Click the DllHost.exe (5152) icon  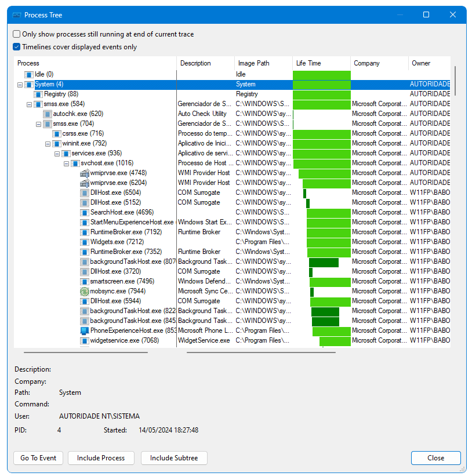(x=85, y=203)
